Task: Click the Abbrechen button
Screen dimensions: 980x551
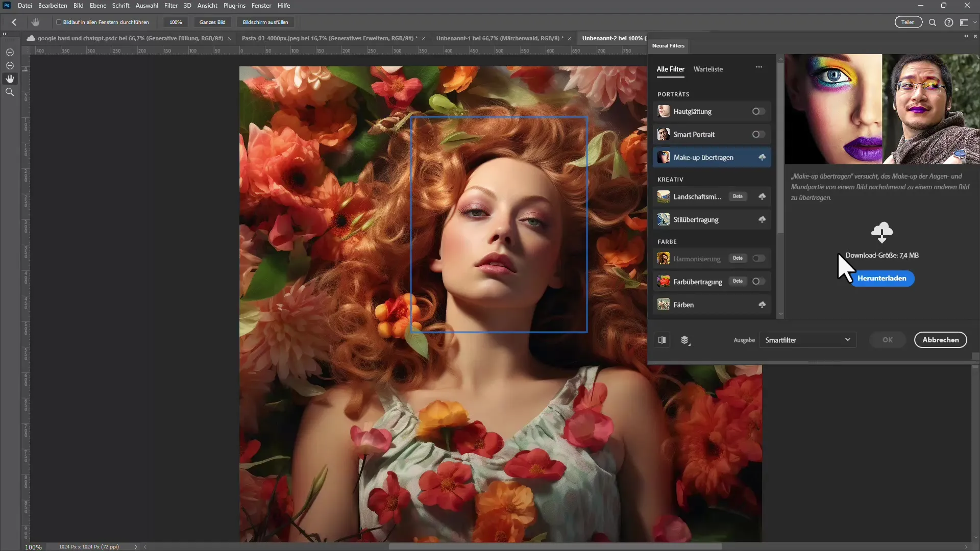Action: 940,340
